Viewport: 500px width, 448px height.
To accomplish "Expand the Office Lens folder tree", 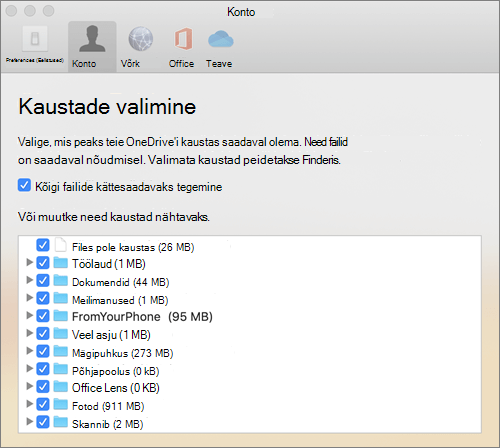I will point(30,386).
